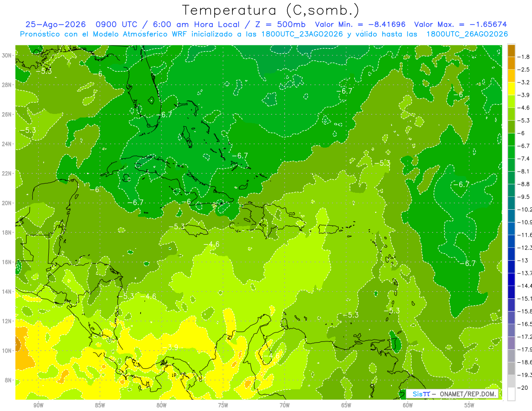Click the "-18.6" color bar label
This screenshot has width=532, height=411.
point(525,362)
